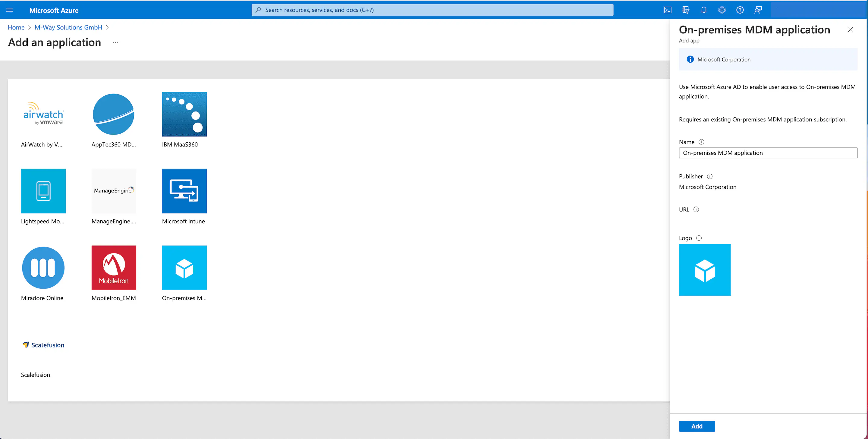
Task: Open the hamburger portal menu
Action: (9, 10)
